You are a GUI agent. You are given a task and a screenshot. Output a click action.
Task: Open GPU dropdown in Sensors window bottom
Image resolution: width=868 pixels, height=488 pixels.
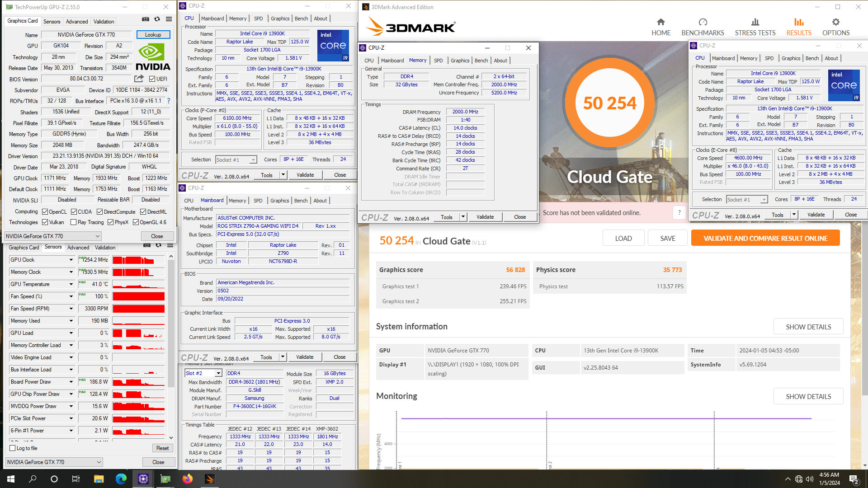(54, 462)
